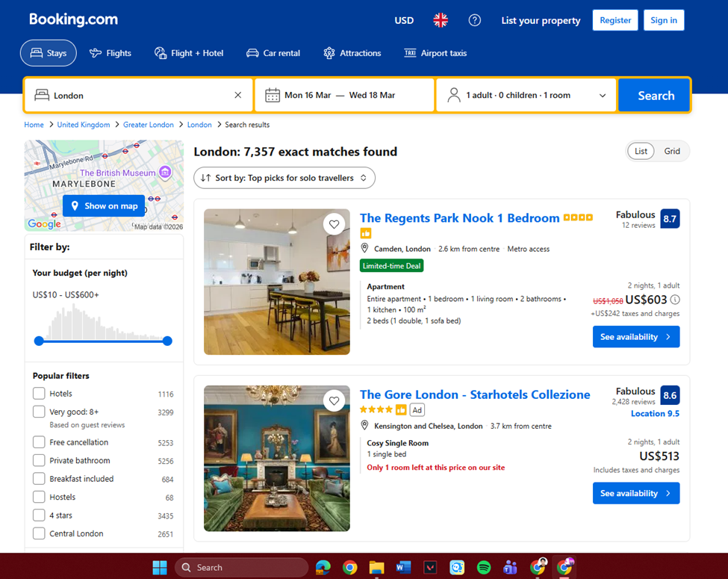Open Microsoft Word from taskbar
The width and height of the screenshot is (728, 579).
(403, 567)
